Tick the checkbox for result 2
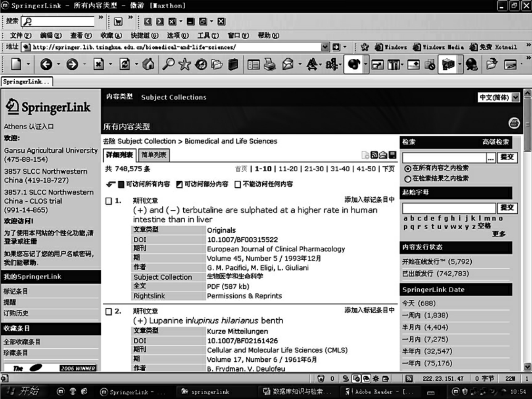 click(109, 312)
